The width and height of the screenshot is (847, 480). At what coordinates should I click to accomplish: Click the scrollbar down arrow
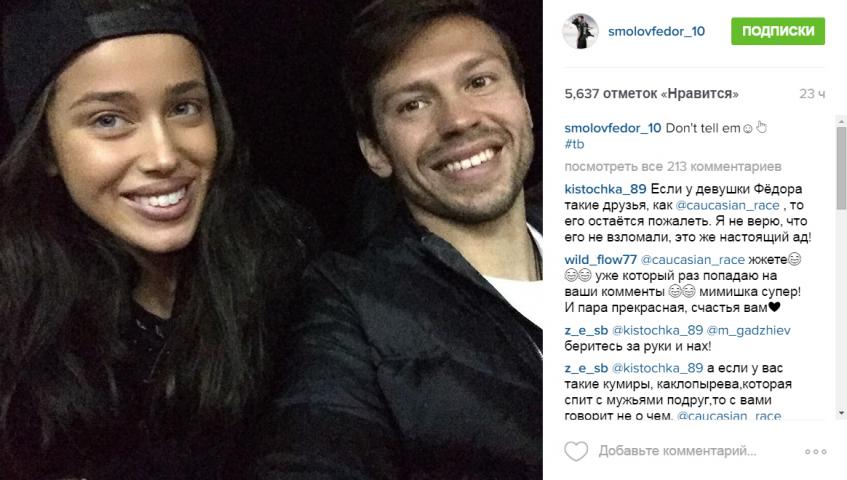pos(841,413)
